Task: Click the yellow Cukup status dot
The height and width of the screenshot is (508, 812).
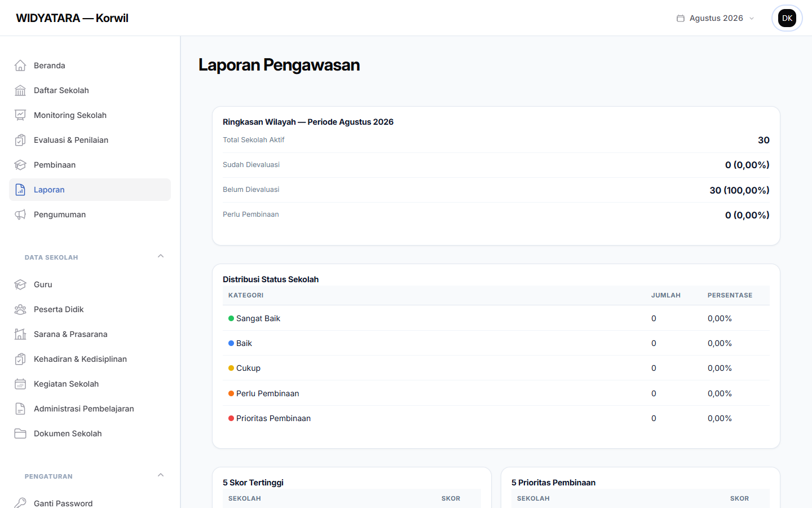Action: pos(231,368)
